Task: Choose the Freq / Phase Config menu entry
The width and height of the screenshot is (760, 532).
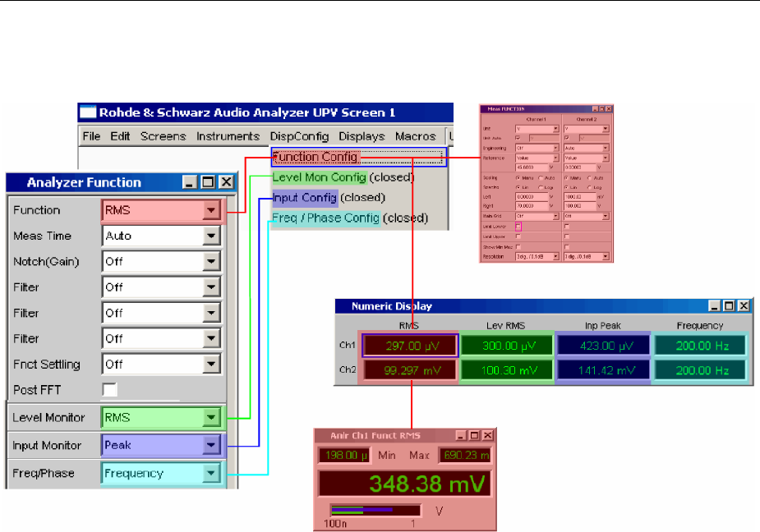Action: pyautogui.click(x=350, y=218)
